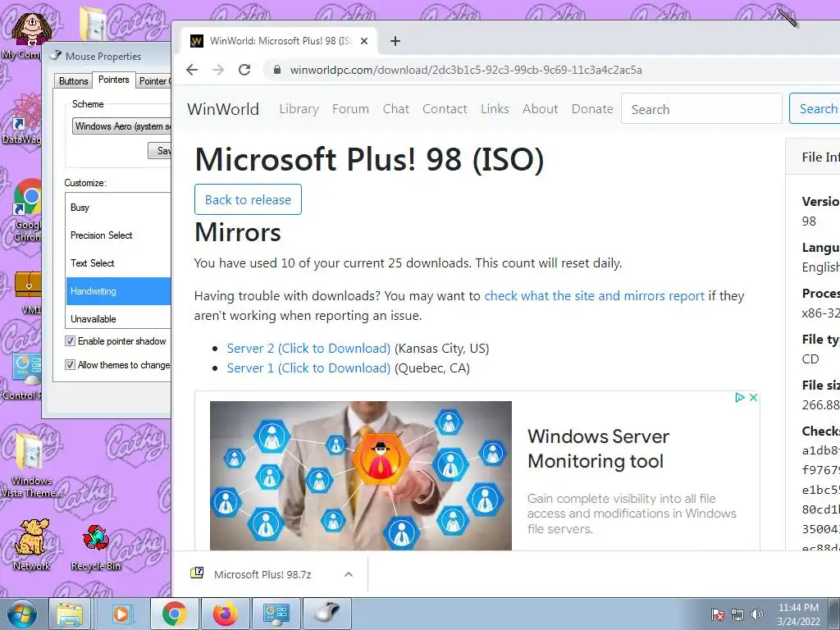Screen dimensions: 840x630
Task: Click the network tray icon
Action: [737, 614]
